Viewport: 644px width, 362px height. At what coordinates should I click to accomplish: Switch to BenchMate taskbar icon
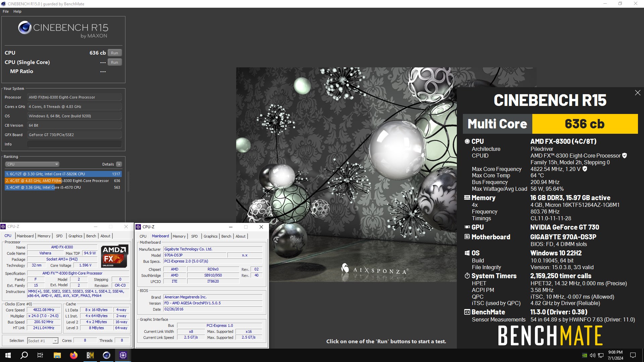[x=90, y=355]
